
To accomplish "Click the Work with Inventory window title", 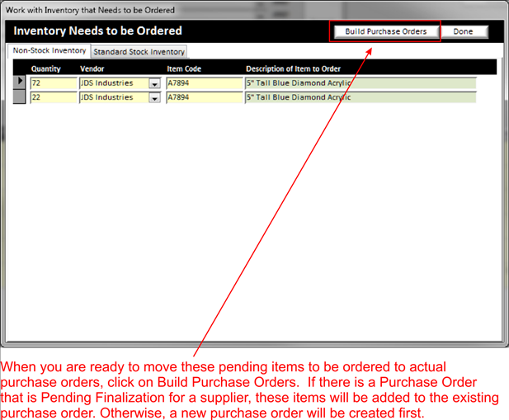I will tap(90, 10).
